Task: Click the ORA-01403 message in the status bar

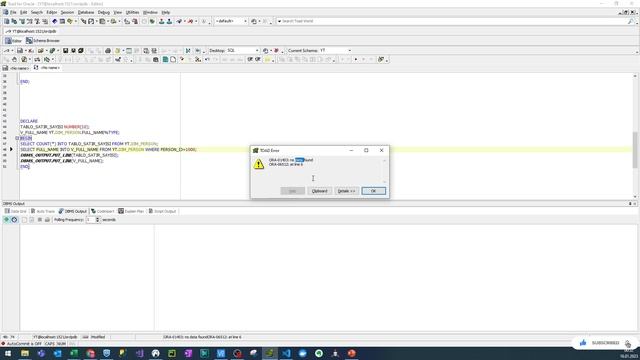Action: [202, 337]
